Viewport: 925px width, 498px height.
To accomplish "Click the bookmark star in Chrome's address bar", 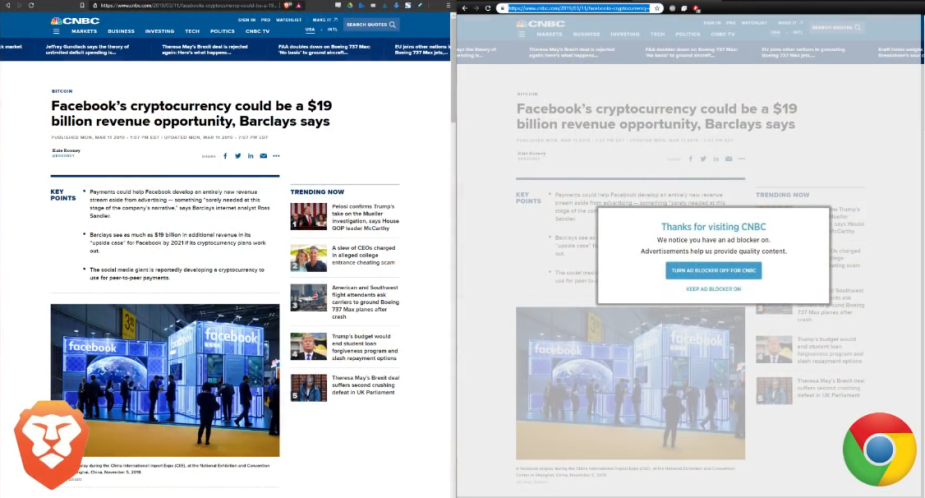I will [657, 8].
